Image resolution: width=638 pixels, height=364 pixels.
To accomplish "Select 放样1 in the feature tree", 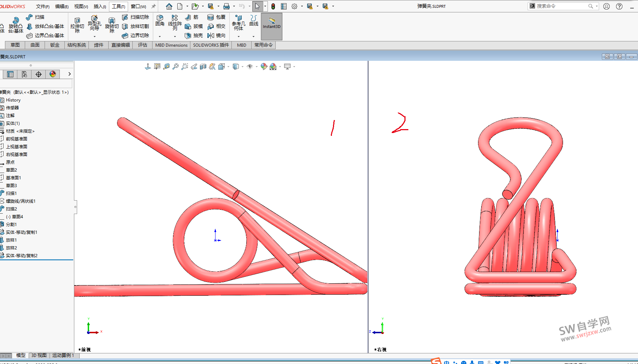I will (x=11, y=240).
